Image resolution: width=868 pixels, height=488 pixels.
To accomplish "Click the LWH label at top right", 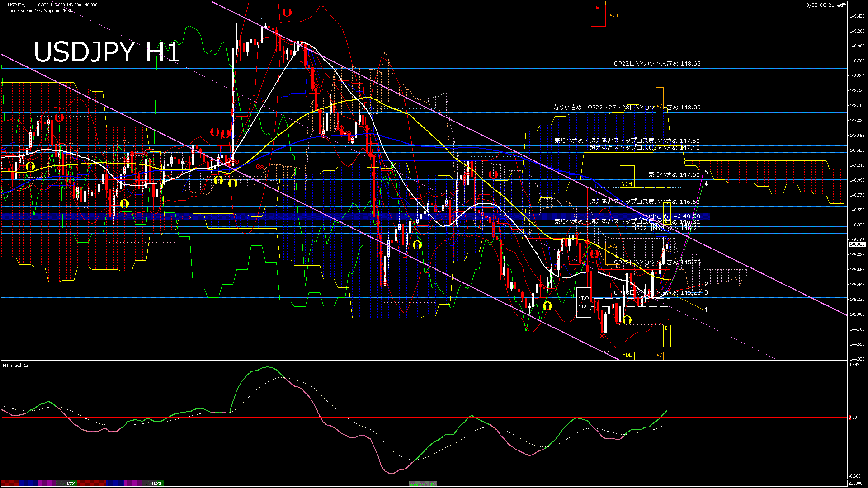I will (x=612, y=15).
